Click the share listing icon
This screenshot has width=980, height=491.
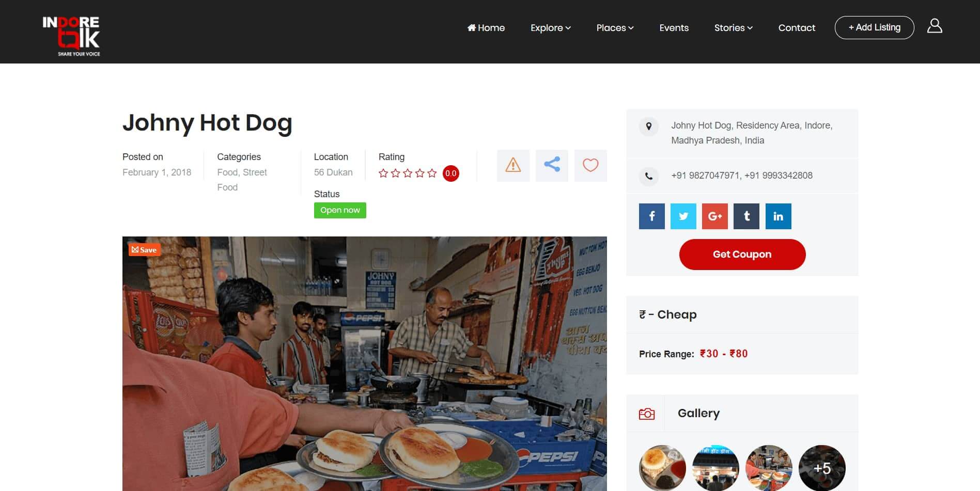click(552, 166)
